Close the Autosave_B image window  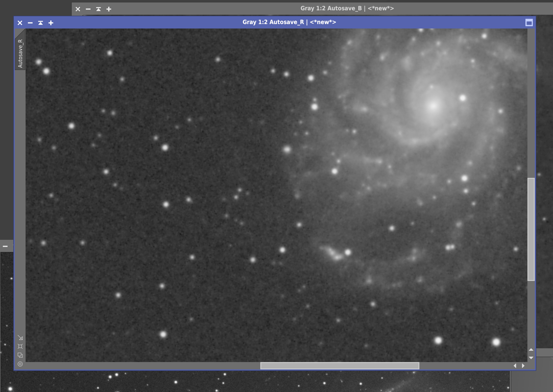click(x=78, y=9)
